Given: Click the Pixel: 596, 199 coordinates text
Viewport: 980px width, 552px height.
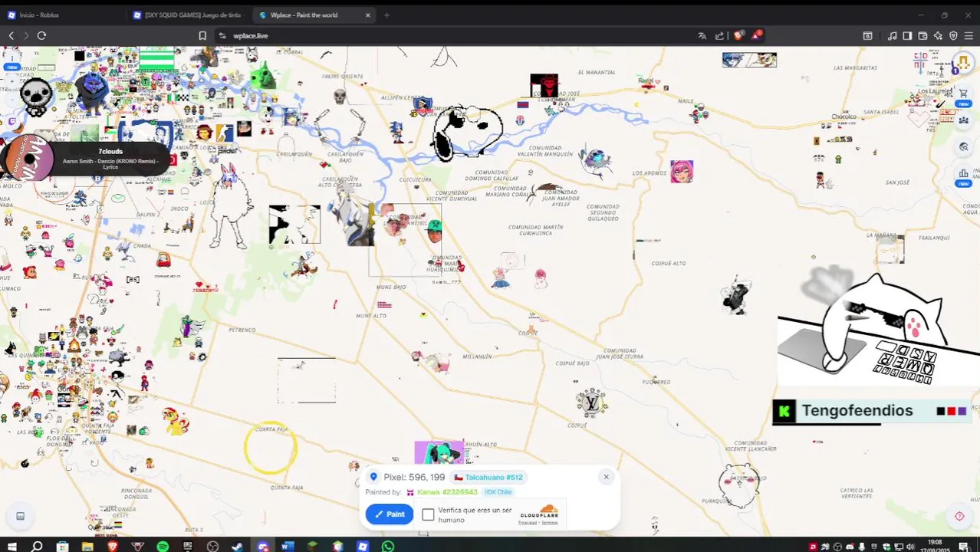Looking at the screenshot, I should click(x=414, y=477).
